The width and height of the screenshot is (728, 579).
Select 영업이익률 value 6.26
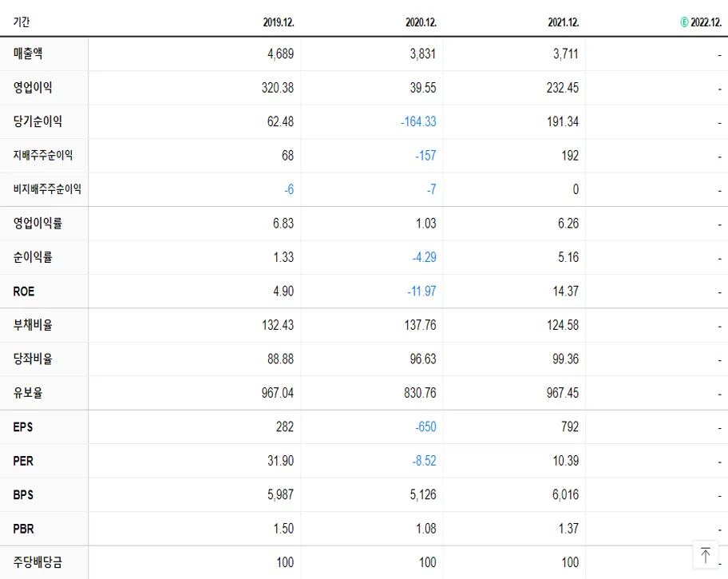[568, 224]
